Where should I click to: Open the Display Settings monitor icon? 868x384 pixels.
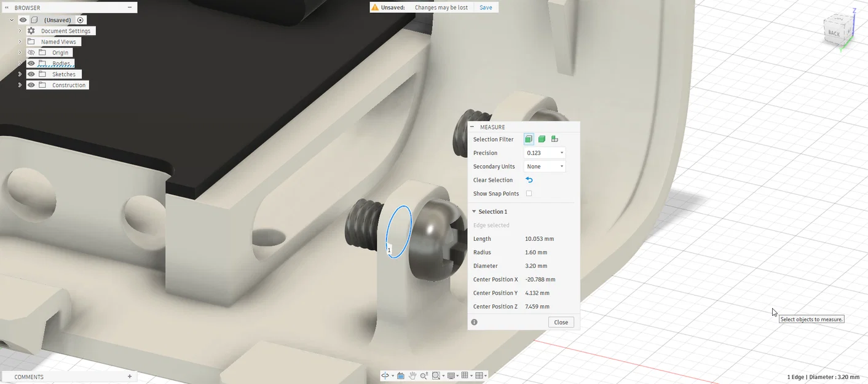[x=451, y=375]
